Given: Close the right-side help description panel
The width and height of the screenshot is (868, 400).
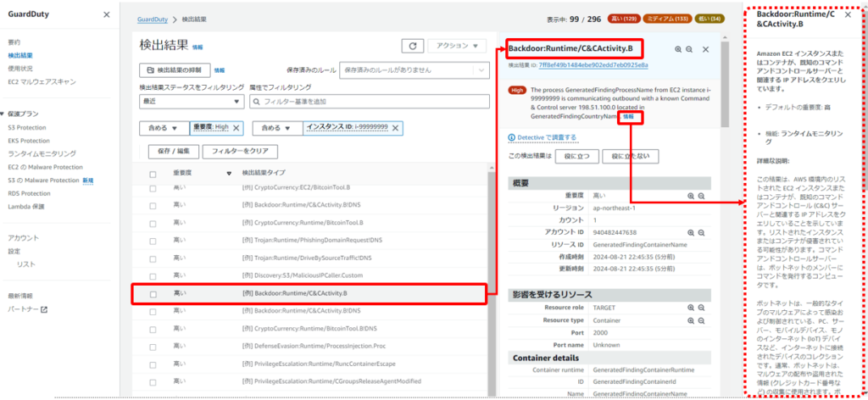Looking at the screenshot, I should pyautogui.click(x=848, y=15).
